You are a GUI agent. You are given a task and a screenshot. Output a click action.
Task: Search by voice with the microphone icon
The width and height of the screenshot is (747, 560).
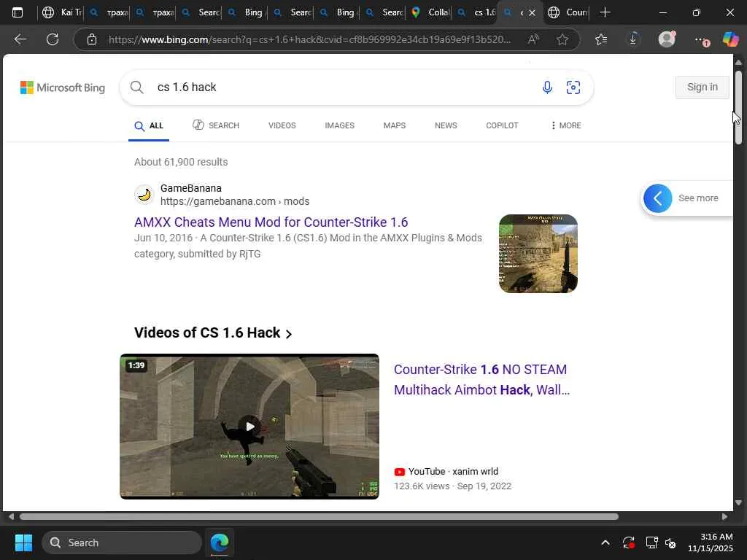[547, 87]
